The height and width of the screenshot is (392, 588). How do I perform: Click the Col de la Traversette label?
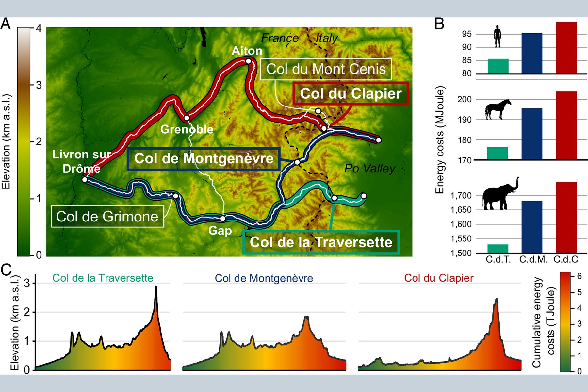[321, 242]
